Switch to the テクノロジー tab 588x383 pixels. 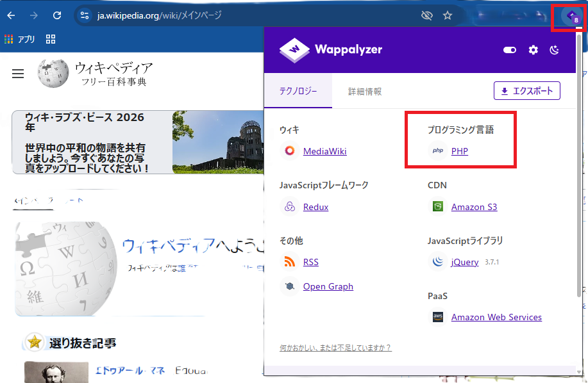pyautogui.click(x=298, y=91)
